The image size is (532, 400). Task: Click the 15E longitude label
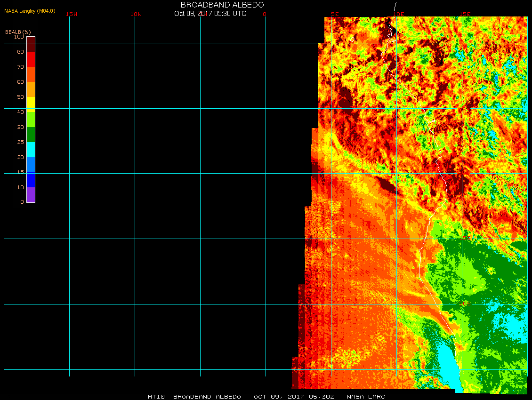pyautogui.click(x=465, y=14)
